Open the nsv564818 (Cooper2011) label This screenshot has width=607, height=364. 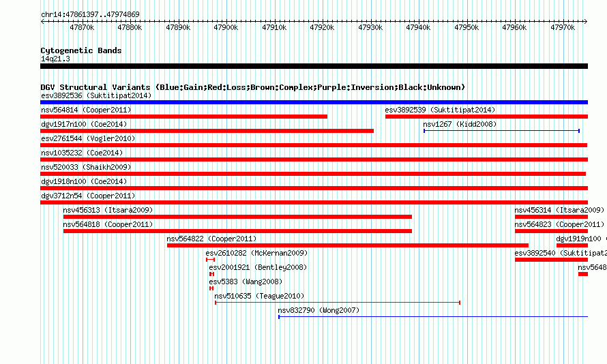click(x=108, y=224)
